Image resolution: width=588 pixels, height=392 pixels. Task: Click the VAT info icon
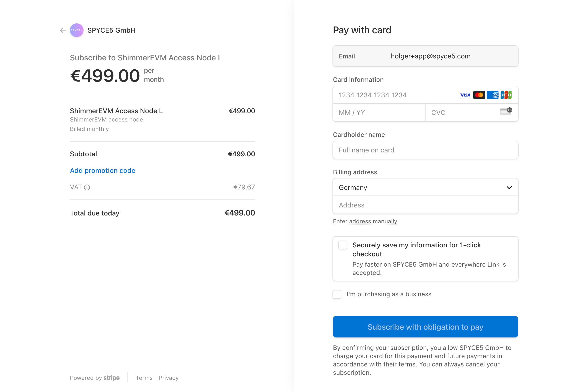87,187
